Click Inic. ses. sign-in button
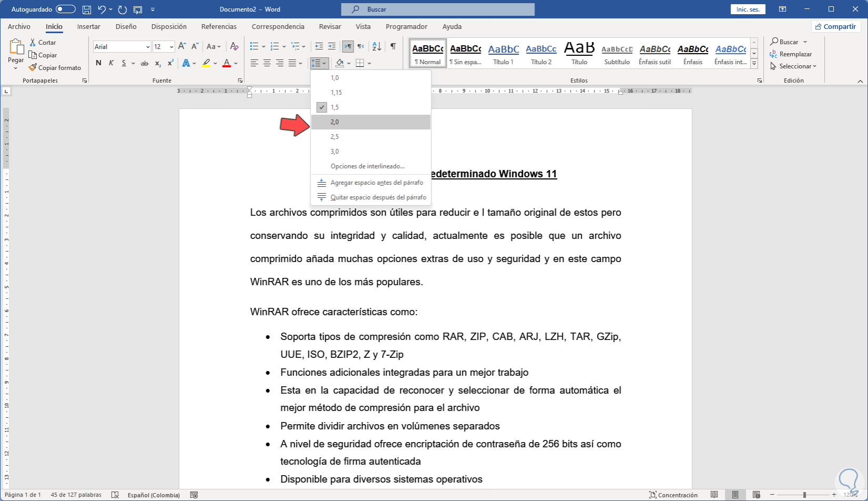868x501 pixels. (x=748, y=9)
